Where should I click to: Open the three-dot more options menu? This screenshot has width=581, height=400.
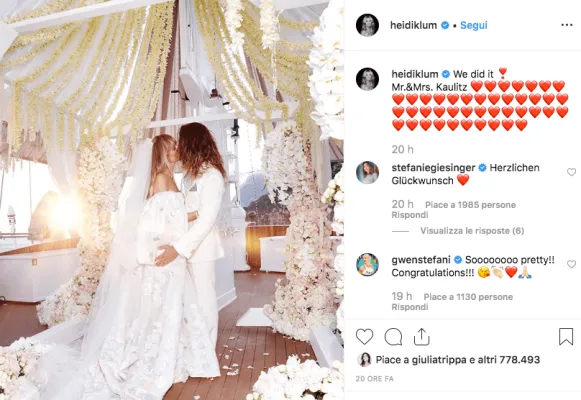click(567, 25)
